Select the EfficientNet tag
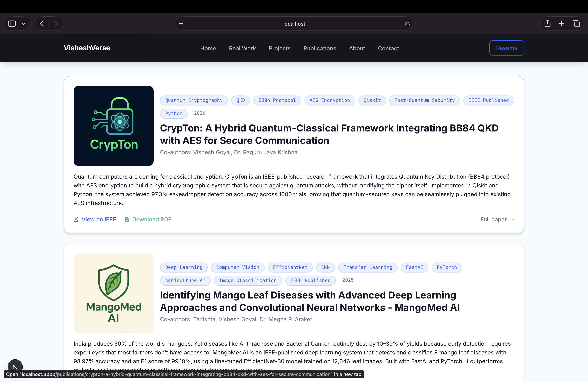588x382 pixels. coord(290,268)
